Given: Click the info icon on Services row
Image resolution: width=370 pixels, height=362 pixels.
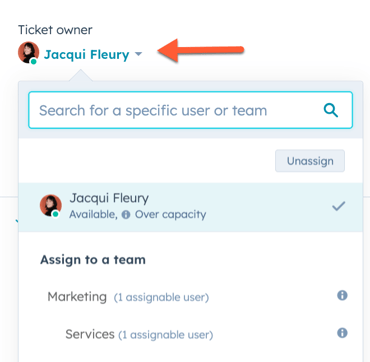Looking at the screenshot, I should click(x=342, y=333).
